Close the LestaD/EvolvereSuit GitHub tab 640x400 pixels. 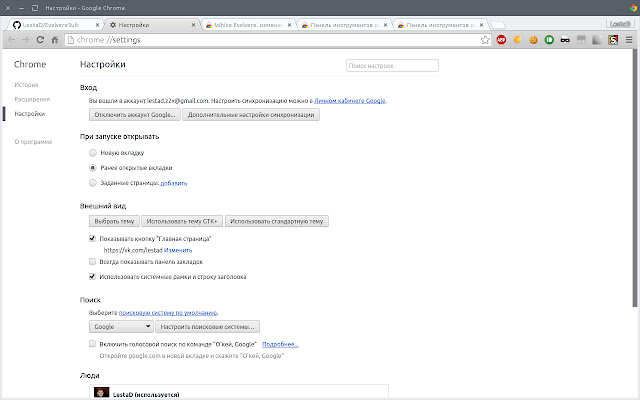click(97, 25)
